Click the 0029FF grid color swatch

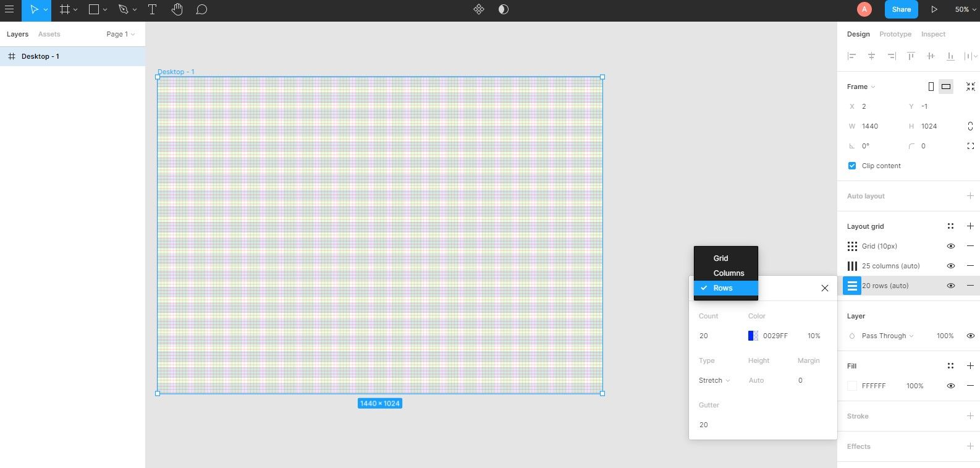click(753, 336)
